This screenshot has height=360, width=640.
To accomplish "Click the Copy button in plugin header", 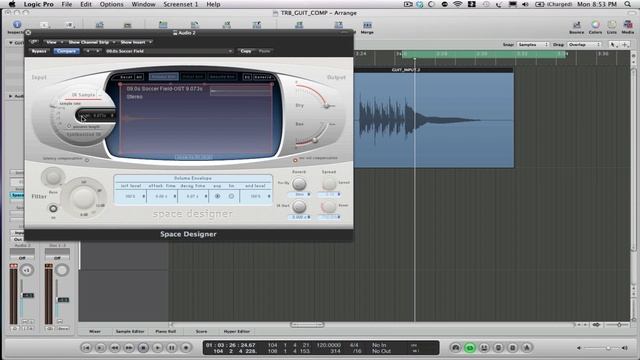I will click(246, 51).
